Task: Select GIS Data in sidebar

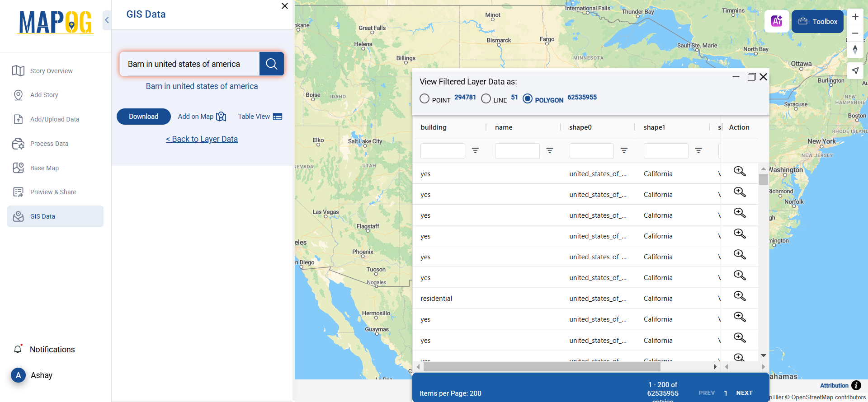Action: click(x=55, y=216)
